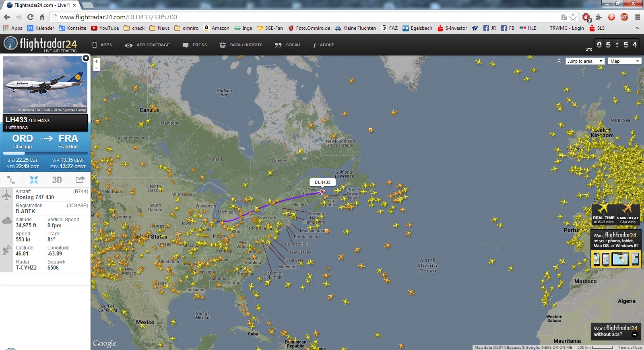The height and width of the screenshot is (350, 644).
Task: Expand the News bookmark folder
Action: pos(159,28)
